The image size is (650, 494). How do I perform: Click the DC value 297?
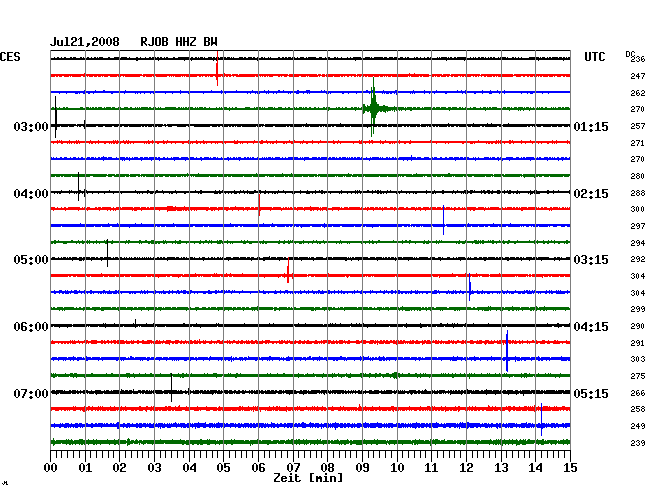tap(638, 226)
